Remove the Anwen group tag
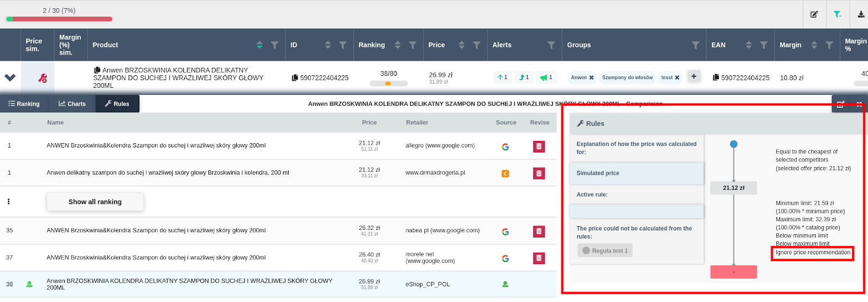Viewport: 868px width, 302px height. click(x=591, y=78)
